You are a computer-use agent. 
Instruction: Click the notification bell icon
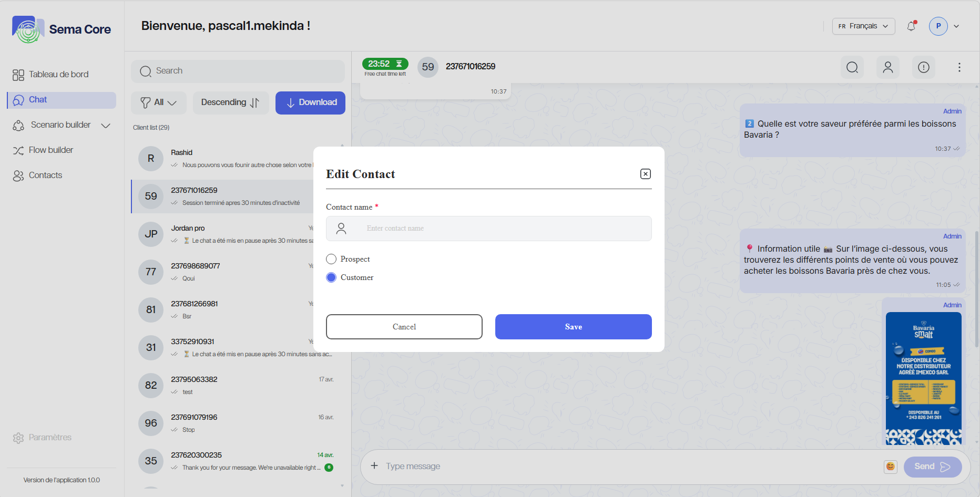[911, 26]
